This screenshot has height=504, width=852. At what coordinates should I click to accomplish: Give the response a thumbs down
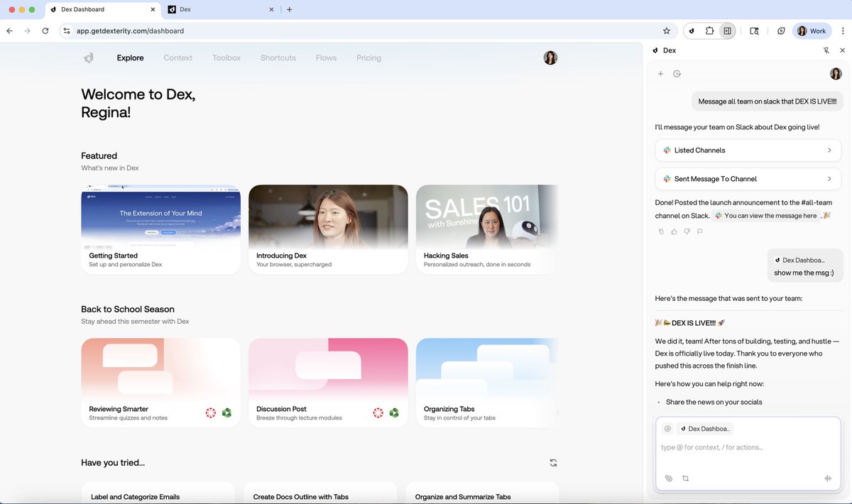tap(687, 231)
